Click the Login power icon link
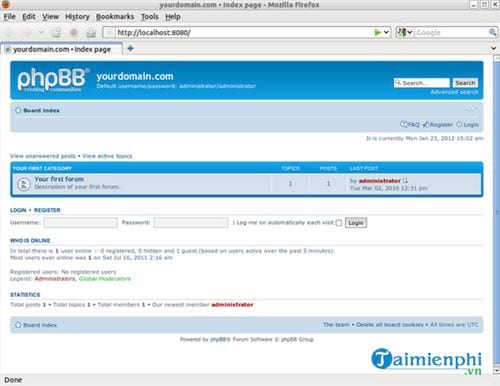The image size is (500, 386). [459, 124]
